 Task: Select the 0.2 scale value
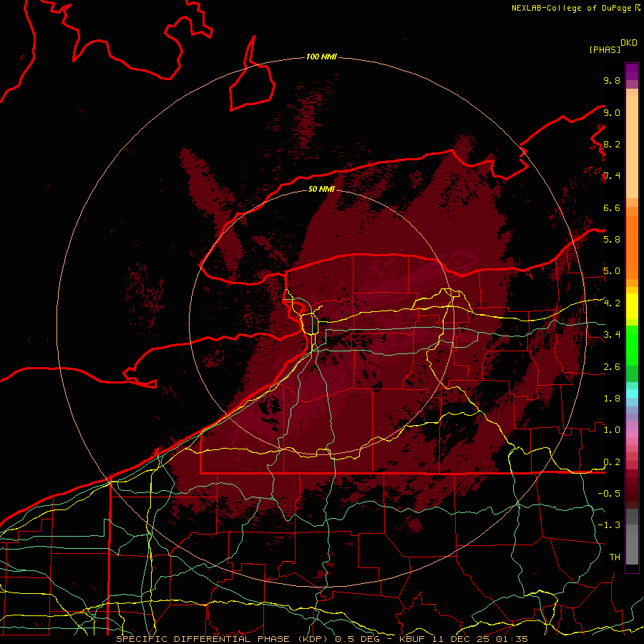tap(612, 462)
